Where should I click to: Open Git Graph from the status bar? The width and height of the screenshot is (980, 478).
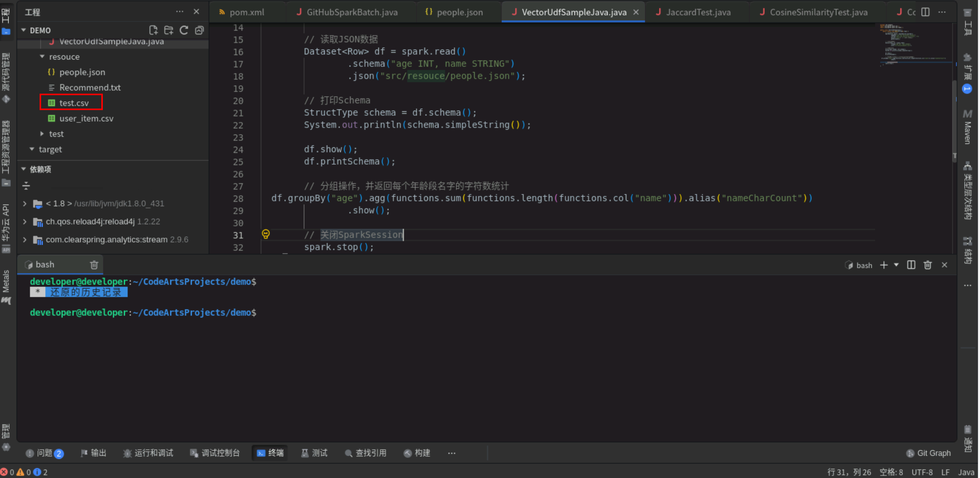(x=929, y=453)
